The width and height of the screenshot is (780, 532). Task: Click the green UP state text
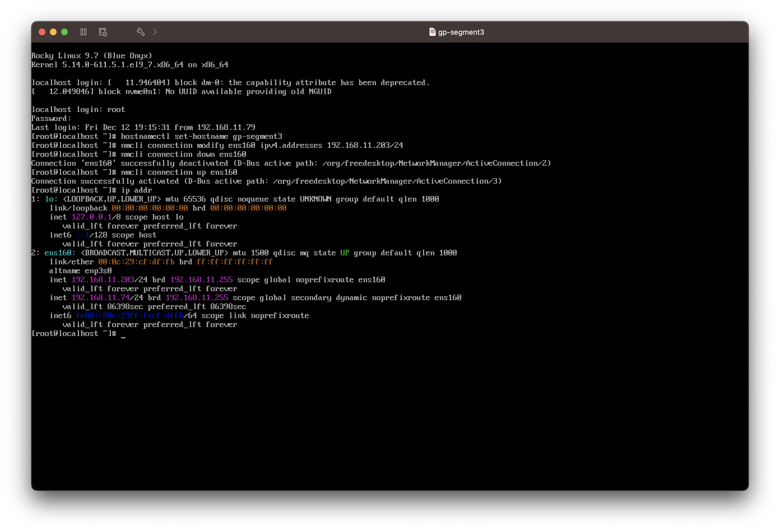(344, 253)
